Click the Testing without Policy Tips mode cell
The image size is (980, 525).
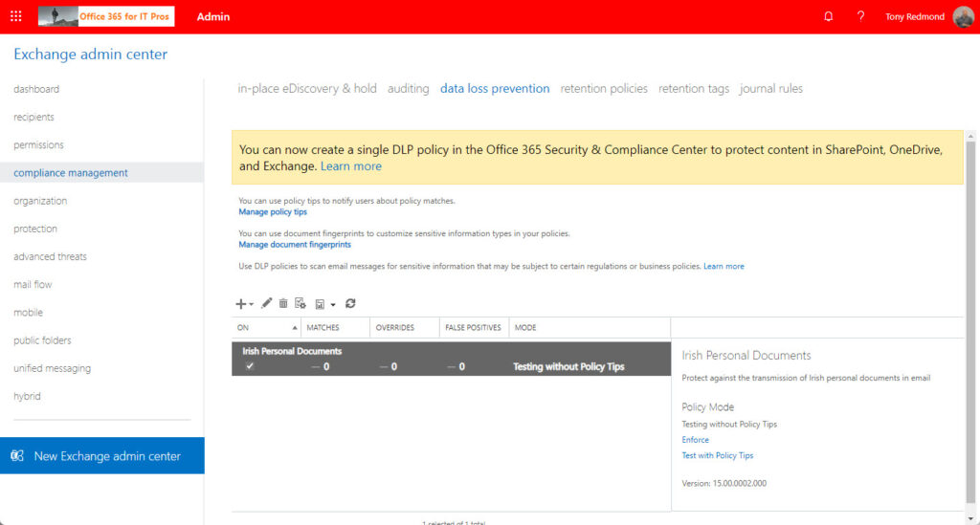[x=568, y=367]
